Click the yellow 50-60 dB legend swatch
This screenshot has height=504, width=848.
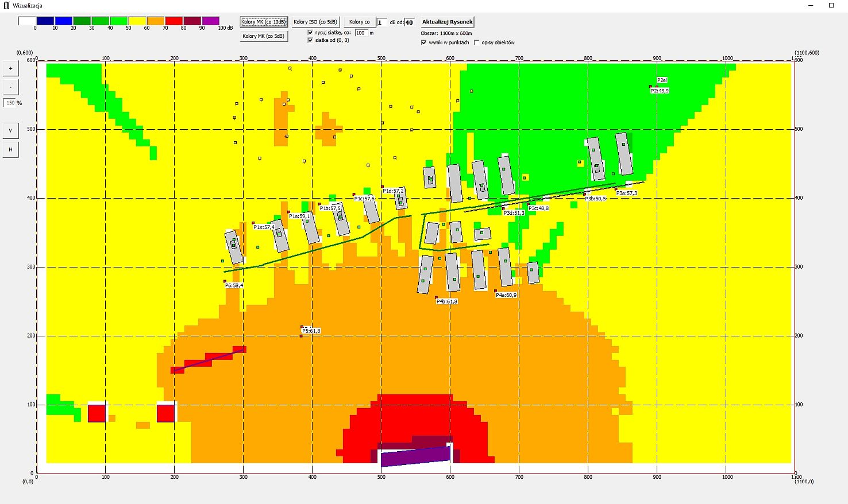[x=137, y=21]
